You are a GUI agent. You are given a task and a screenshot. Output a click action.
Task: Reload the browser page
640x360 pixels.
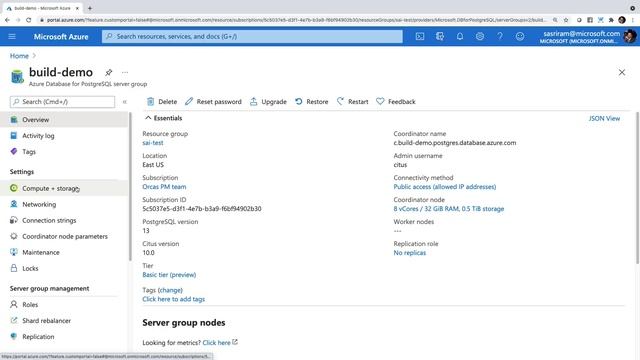click(x=29, y=20)
